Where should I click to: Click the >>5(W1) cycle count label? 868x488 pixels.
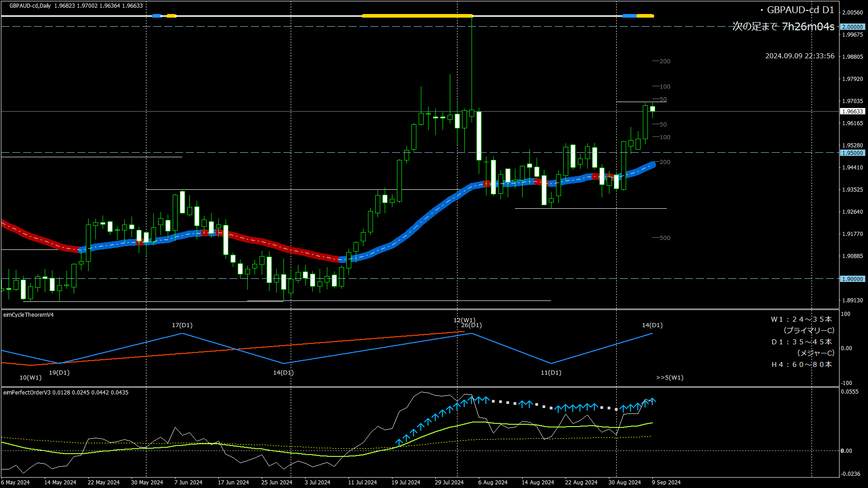coord(670,378)
